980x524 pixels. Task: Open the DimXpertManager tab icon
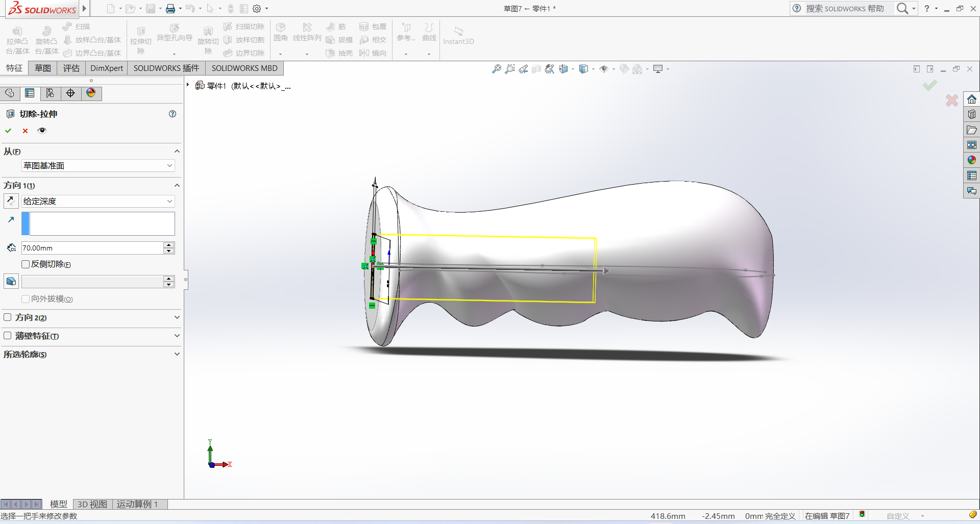click(70, 93)
